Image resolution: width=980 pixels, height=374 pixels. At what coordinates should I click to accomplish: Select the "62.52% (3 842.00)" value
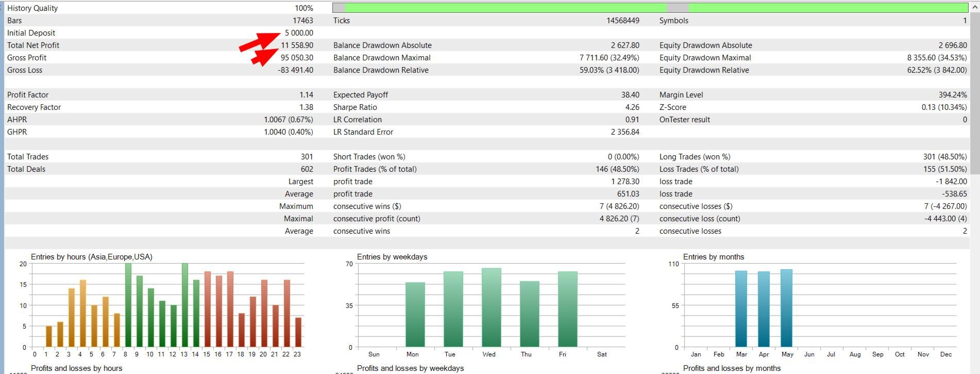coord(937,70)
